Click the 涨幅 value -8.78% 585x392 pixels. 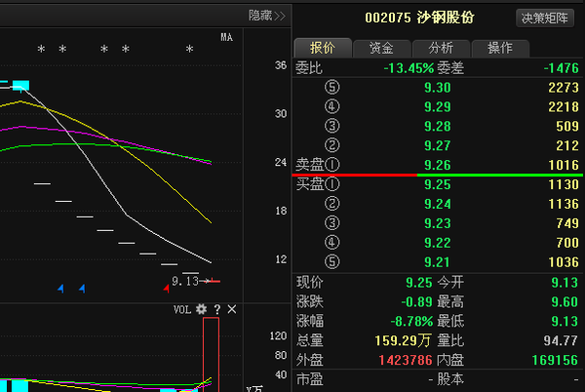click(411, 322)
